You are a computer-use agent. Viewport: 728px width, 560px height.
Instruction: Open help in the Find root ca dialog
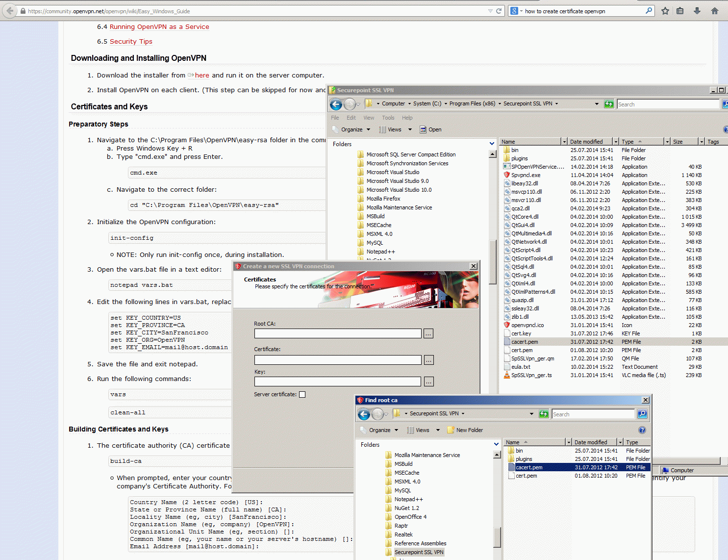642,430
